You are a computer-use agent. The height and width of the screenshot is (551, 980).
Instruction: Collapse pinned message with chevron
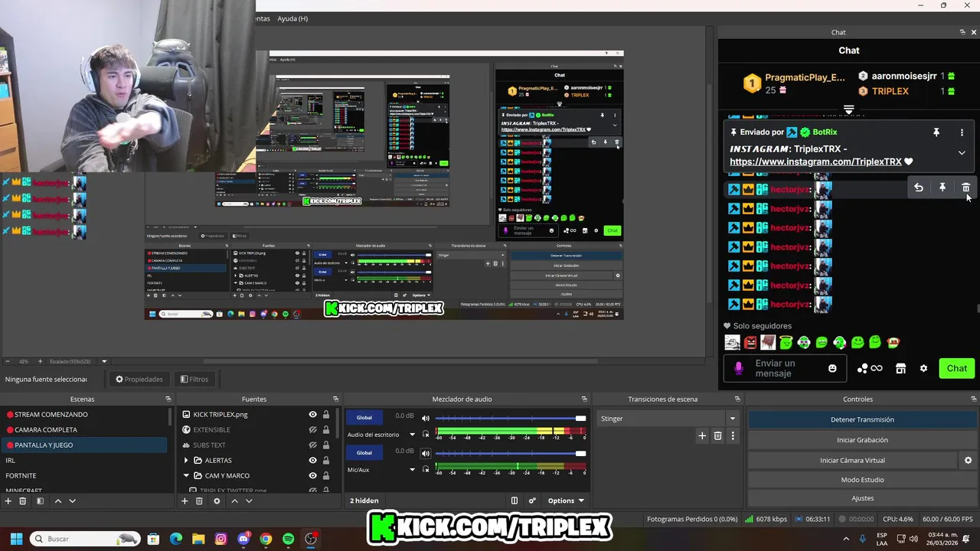tap(962, 152)
